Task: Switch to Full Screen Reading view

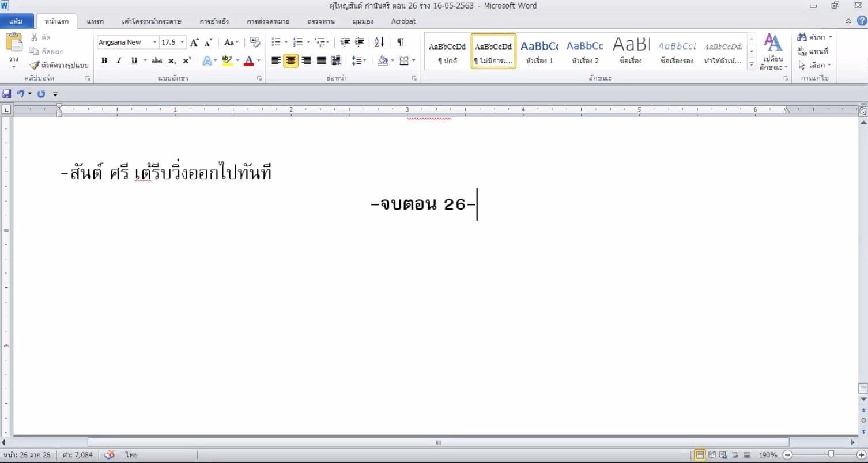Action: [712, 455]
